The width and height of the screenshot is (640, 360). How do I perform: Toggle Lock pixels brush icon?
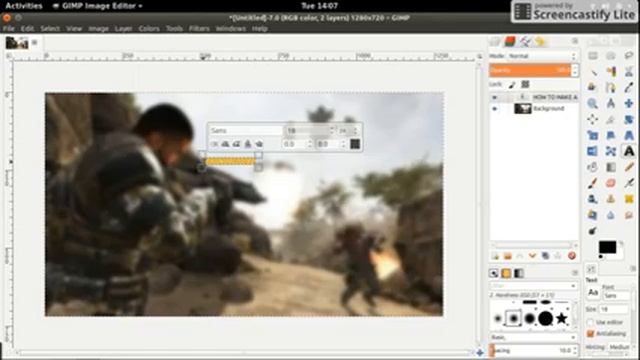click(x=512, y=84)
